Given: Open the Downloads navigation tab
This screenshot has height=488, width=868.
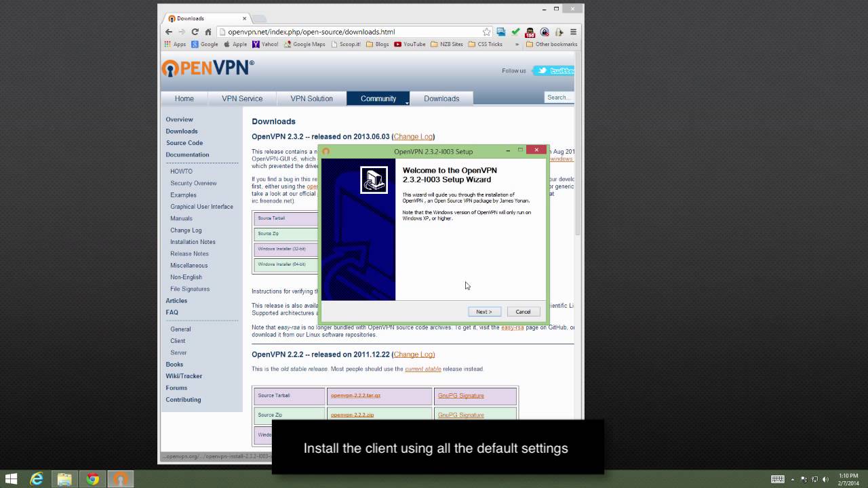Looking at the screenshot, I should (x=441, y=98).
